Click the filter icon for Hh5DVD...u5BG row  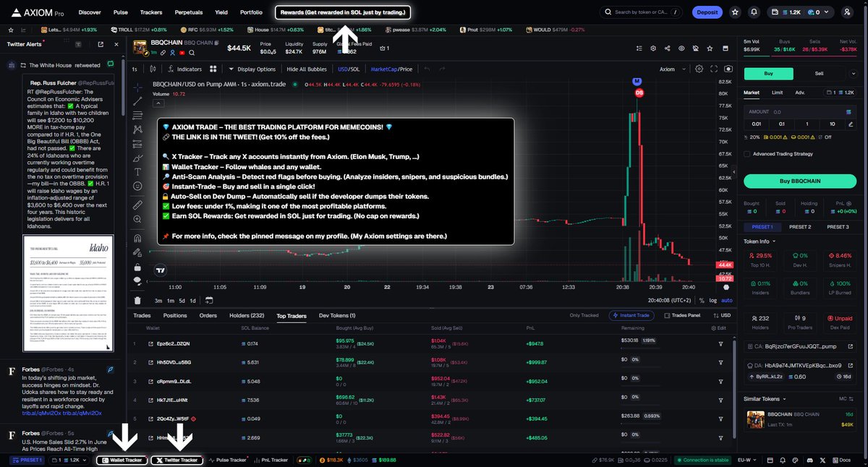pyautogui.click(x=720, y=362)
